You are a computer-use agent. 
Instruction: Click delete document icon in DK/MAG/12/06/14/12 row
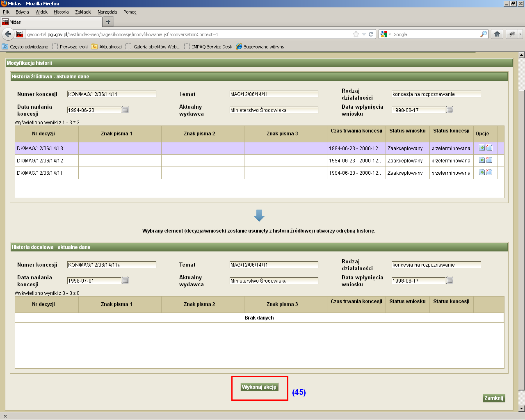[489, 160]
